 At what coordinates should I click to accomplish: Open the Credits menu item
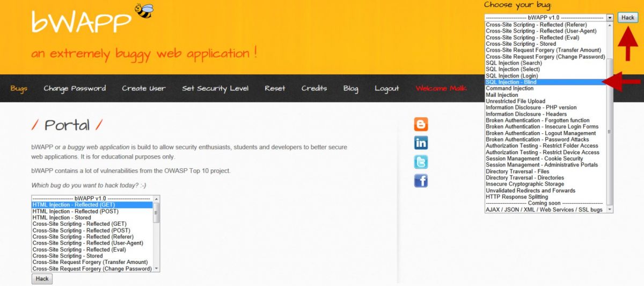pyautogui.click(x=314, y=88)
